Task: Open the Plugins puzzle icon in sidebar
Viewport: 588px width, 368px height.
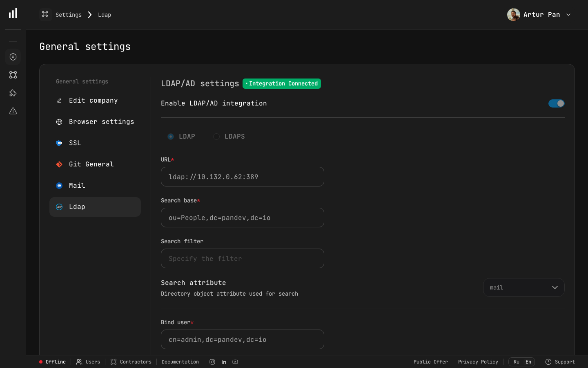Action: [13, 93]
